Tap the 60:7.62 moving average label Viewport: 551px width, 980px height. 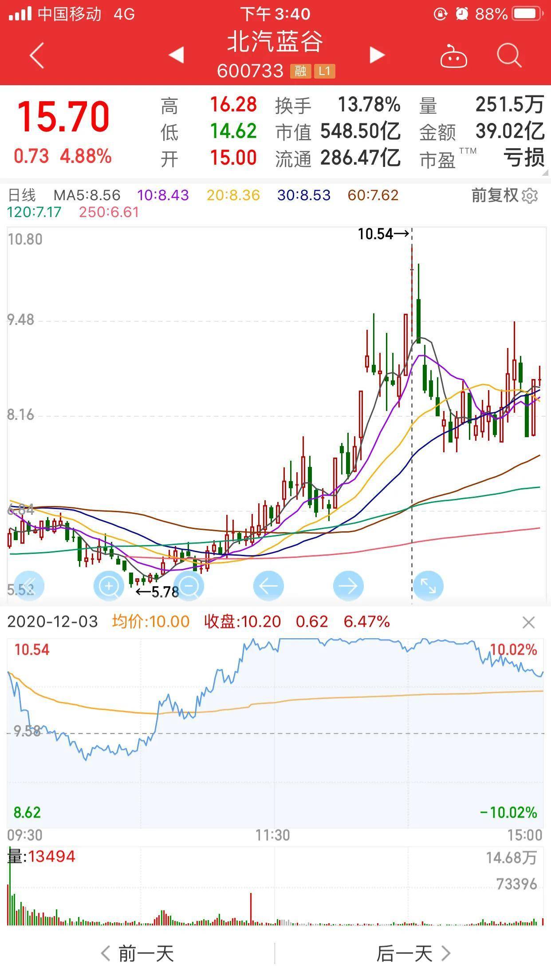coord(373,195)
